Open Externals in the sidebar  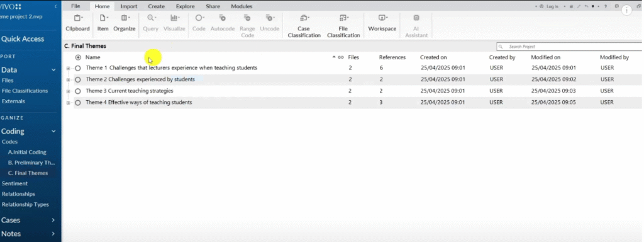[x=13, y=101]
